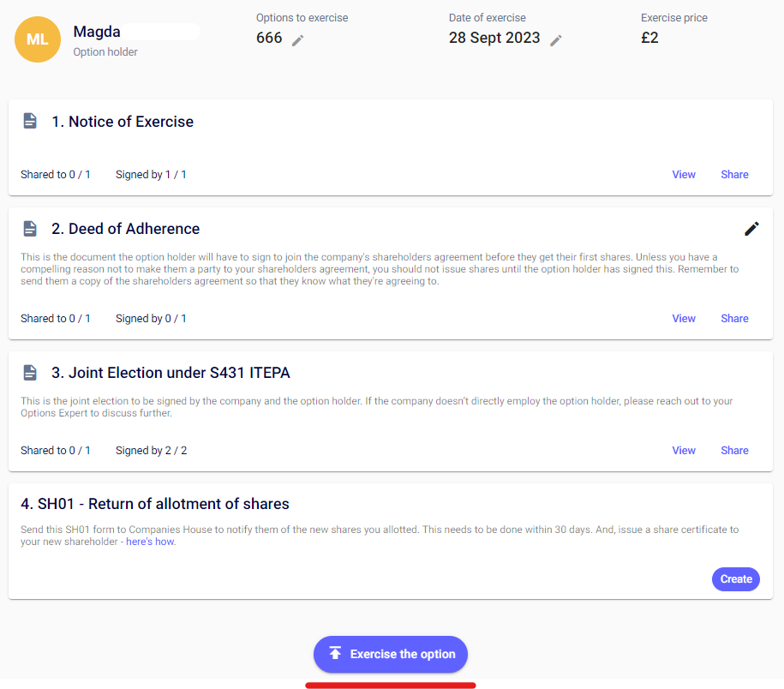Click the Deed of Adherence document icon

coord(30,229)
